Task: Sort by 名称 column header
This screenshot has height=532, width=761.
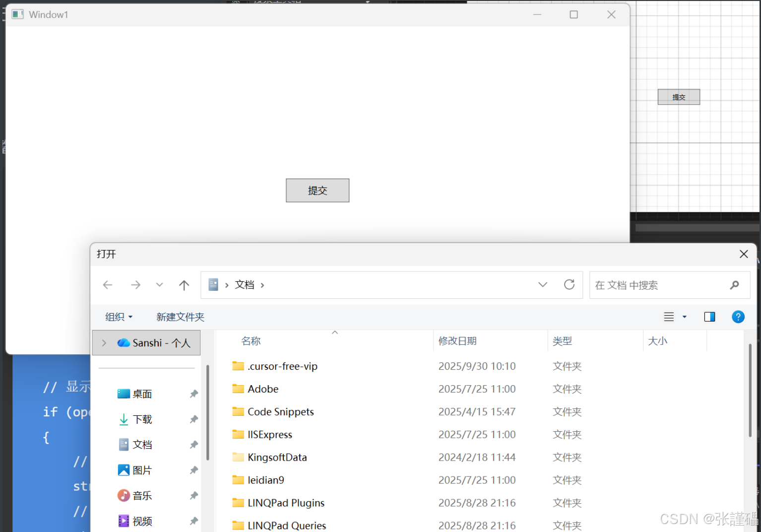Action: 251,341
